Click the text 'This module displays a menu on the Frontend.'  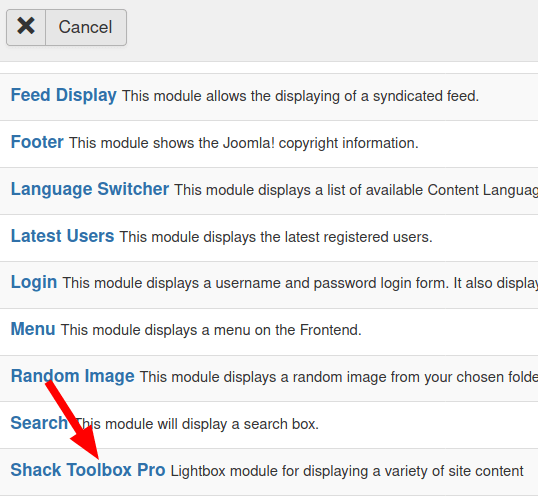(x=211, y=330)
